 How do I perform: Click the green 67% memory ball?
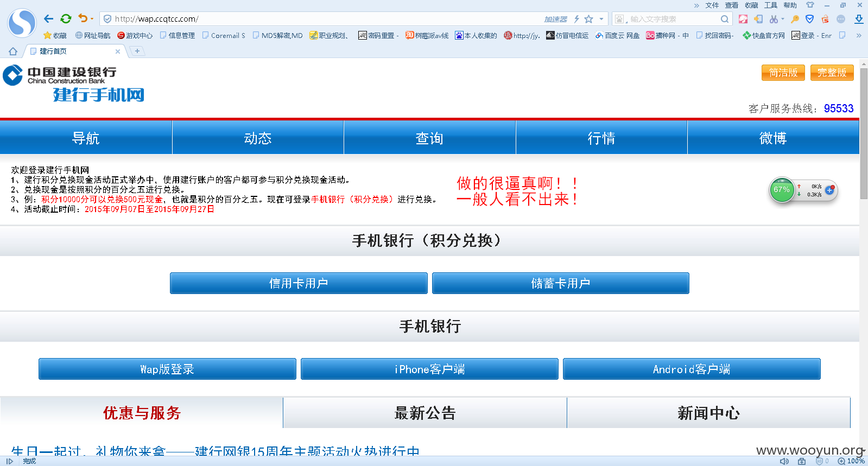[x=782, y=190]
